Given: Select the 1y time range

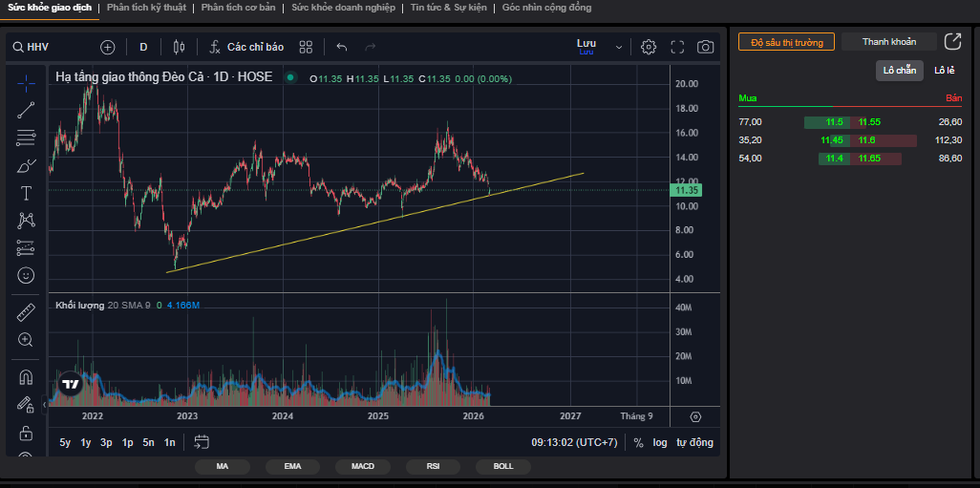Looking at the screenshot, I should 86,442.
